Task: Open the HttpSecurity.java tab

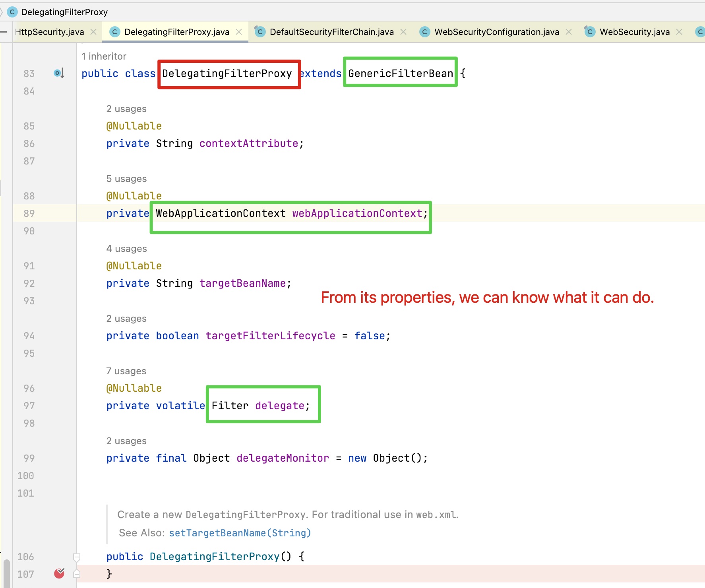Action: 50,32
